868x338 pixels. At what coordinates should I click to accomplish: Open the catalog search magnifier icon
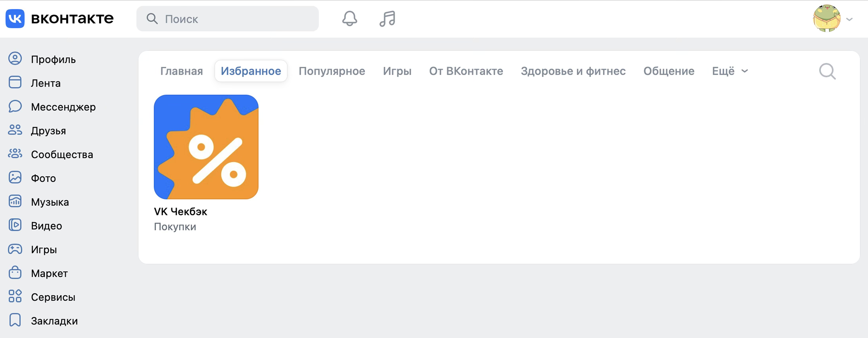[x=827, y=71]
